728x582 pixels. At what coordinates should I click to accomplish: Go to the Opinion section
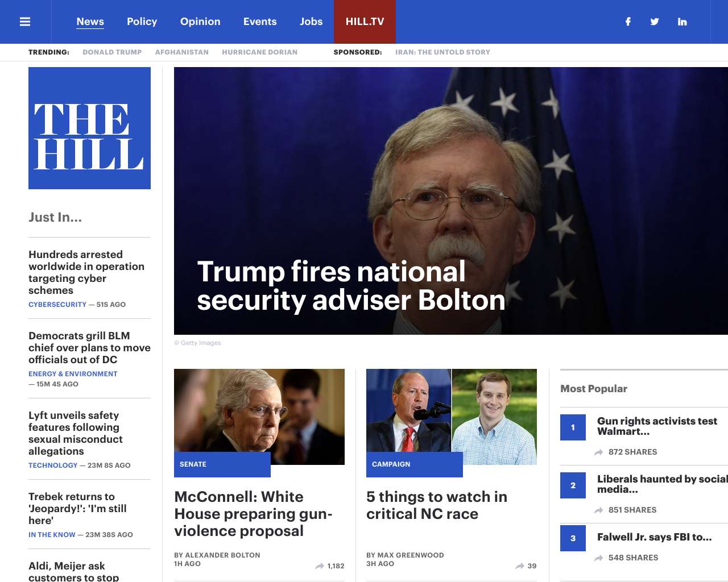[x=200, y=22]
